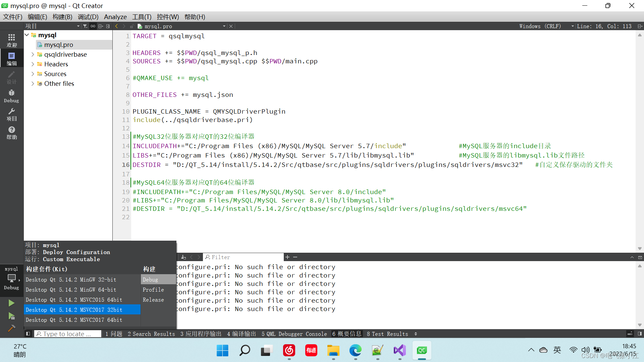Start debugging with the run-debug icon
The width and height of the screenshot is (644, 362).
point(11,316)
